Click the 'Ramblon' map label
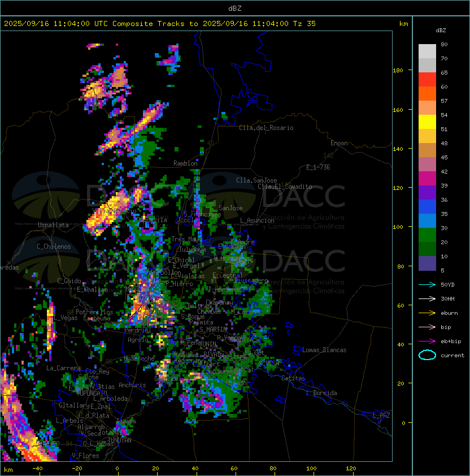 tap(185, 163)
